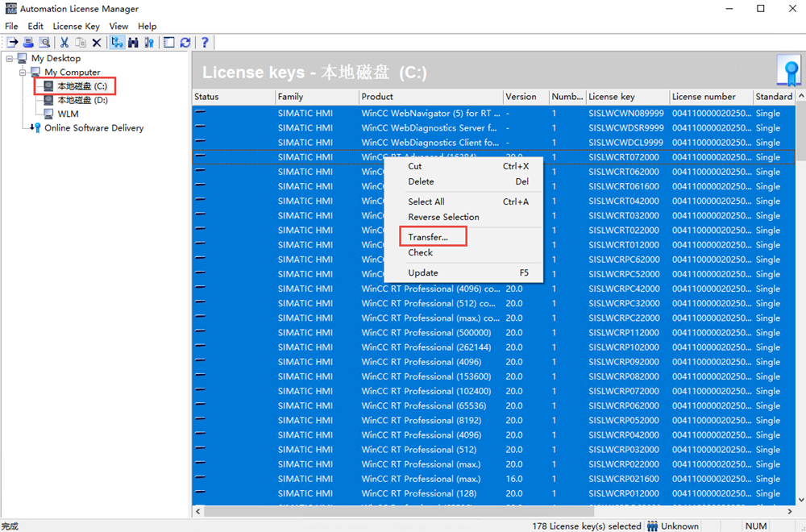Click the Cut scissors toolbar icon
806x532 pixels.
coord(64,43)
